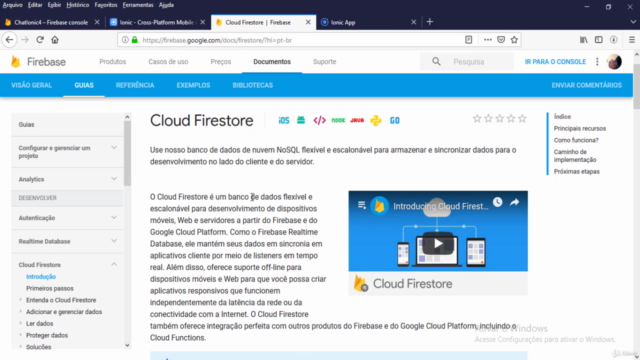
Task: Rate the page one star
Action: tap(477, 119)
